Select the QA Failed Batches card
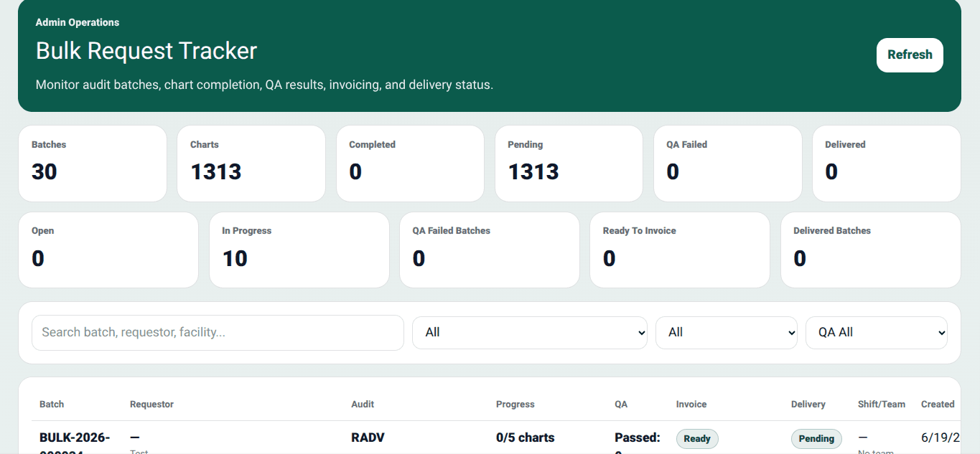This screenshot has width=980, height=454. click(490, 250)
